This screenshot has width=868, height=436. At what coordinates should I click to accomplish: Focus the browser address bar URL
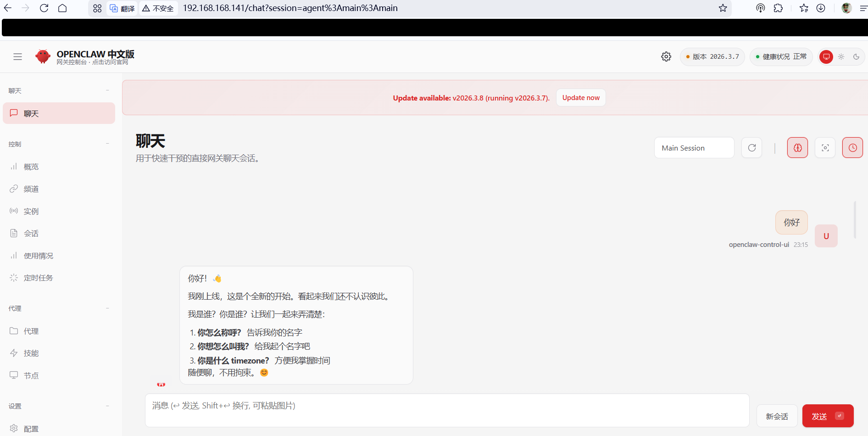click(290, 8)
